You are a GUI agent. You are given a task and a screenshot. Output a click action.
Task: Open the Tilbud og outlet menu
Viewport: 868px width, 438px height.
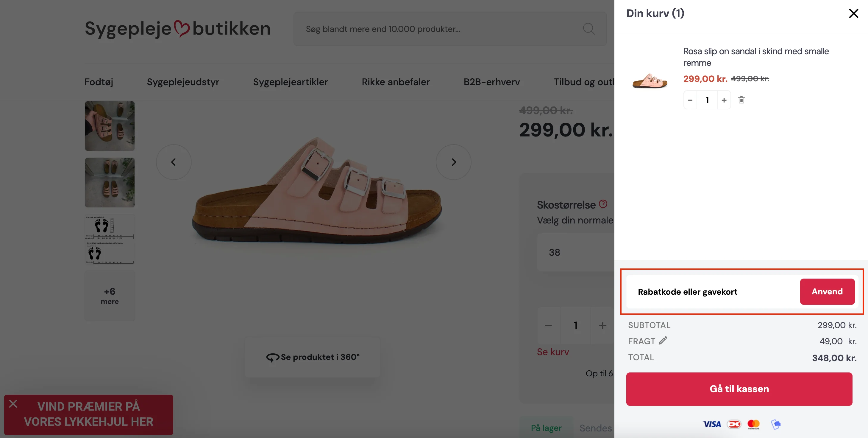(585, 82)
